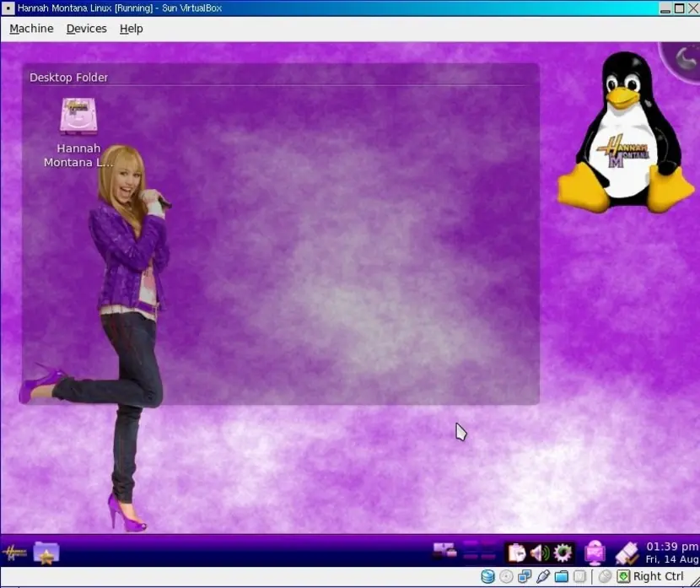The height and width of the screenshot is (588, 700).
Task: Open the Machine menu
Action: point(31,29)
